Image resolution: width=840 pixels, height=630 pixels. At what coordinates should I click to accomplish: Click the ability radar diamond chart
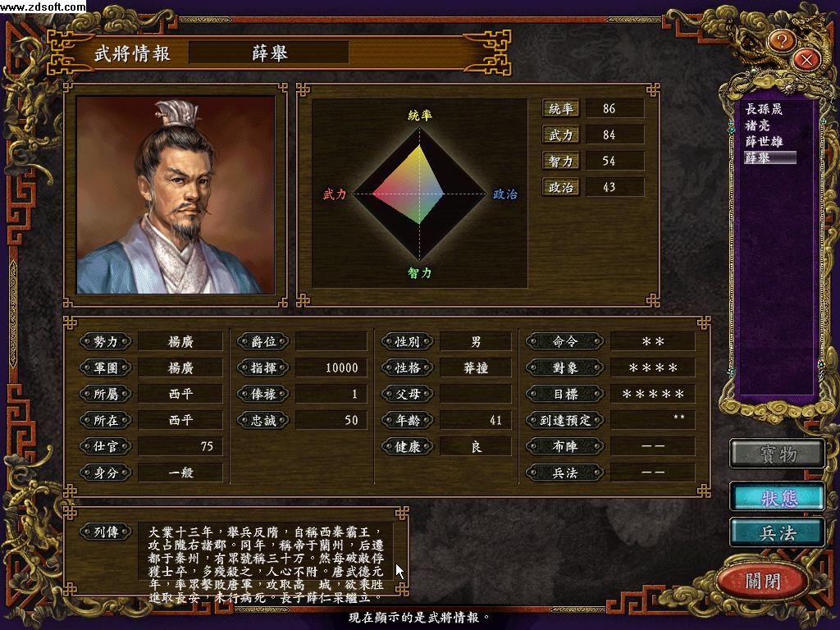[x=419, y=194]
